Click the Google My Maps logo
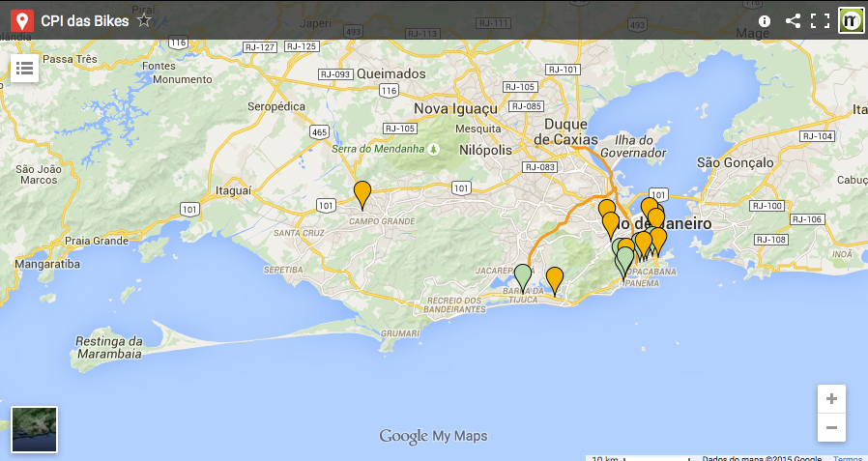Image resolution: width=868 pixels, height=461 pixels. tap(433, 436)
